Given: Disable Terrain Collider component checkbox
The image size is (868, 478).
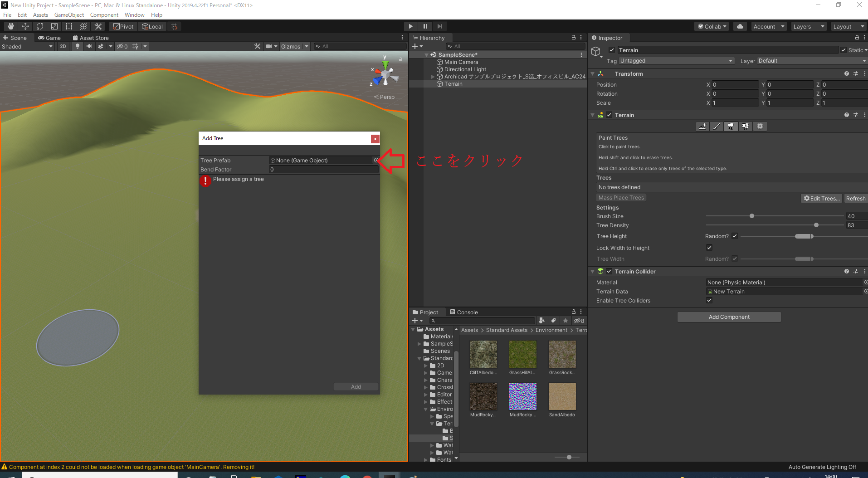Looking at the screenshot, I should point(609,271).
